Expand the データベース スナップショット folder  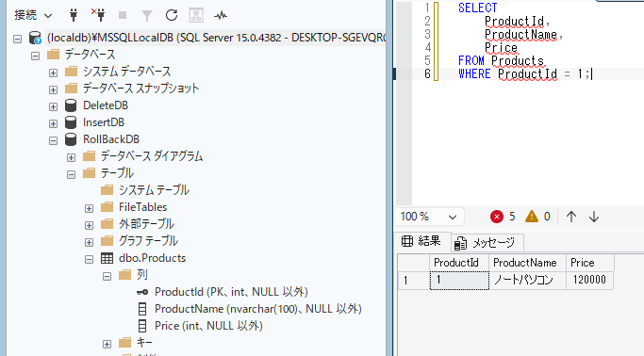click(x=53, y=89)
